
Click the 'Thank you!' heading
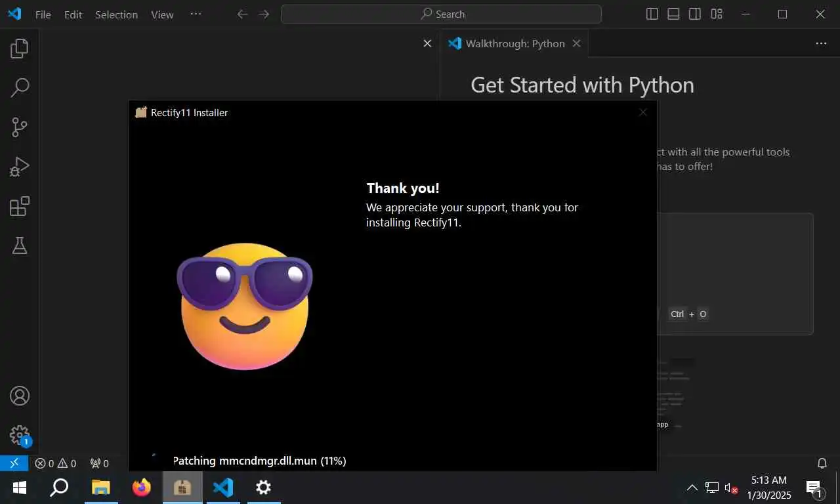point(403,188)
